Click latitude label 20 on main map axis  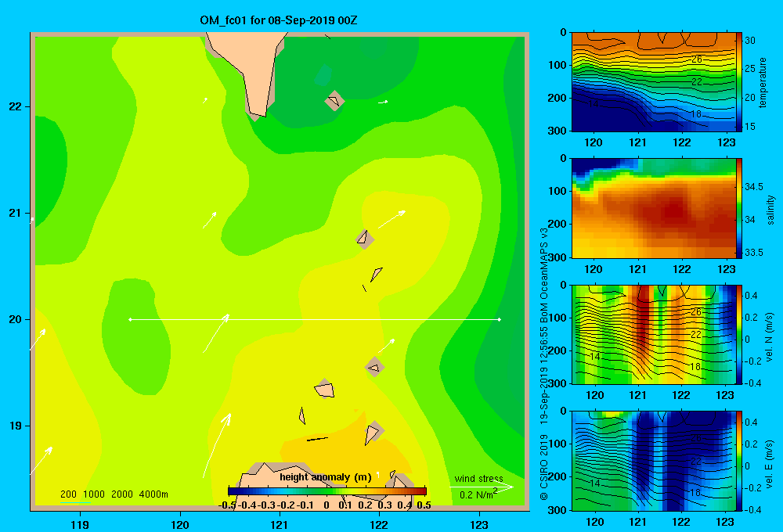(16, 319)
